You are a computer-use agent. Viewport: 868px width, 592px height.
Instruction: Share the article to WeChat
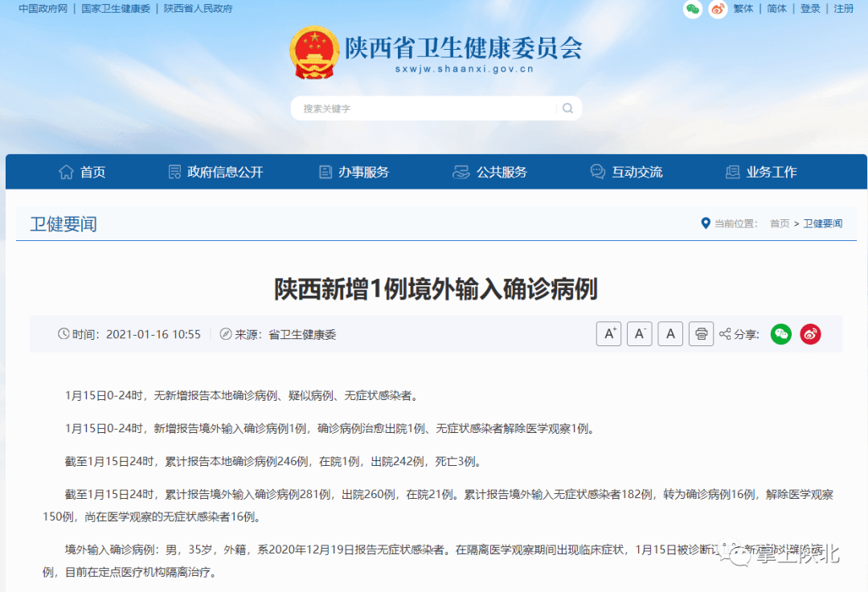[x=780, y=333]
